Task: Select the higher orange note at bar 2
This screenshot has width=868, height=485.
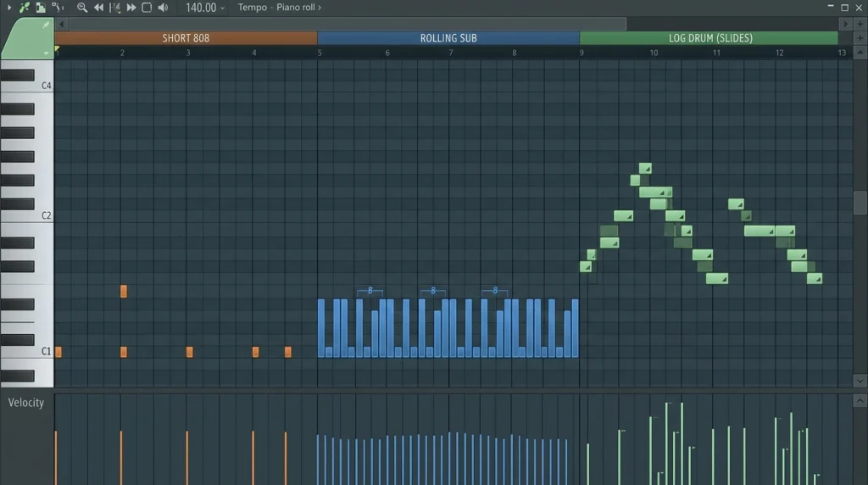Action: pos(124,291)
